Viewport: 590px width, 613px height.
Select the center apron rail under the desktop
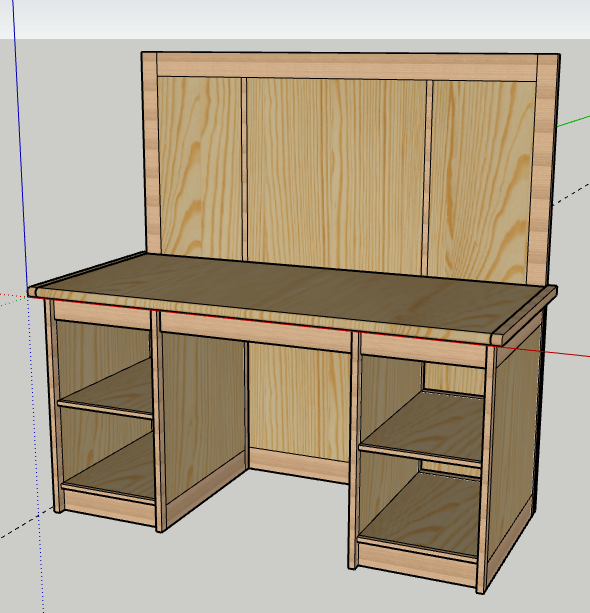click(x=256, y=332)
